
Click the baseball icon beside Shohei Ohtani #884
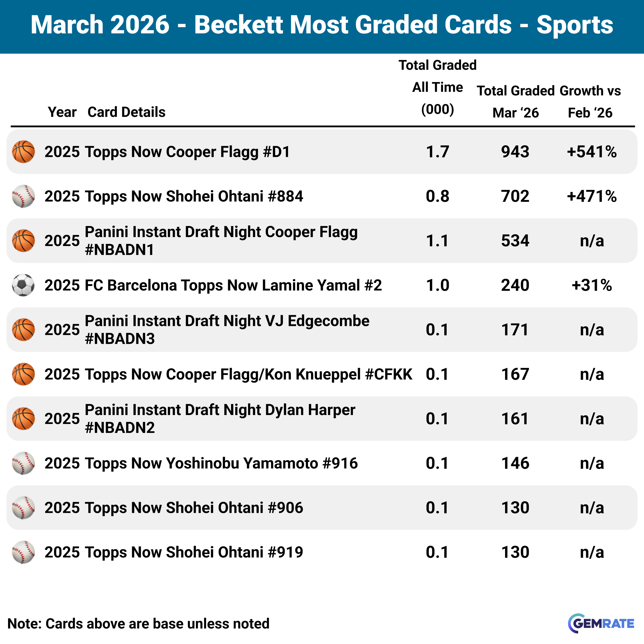[23, 196]
